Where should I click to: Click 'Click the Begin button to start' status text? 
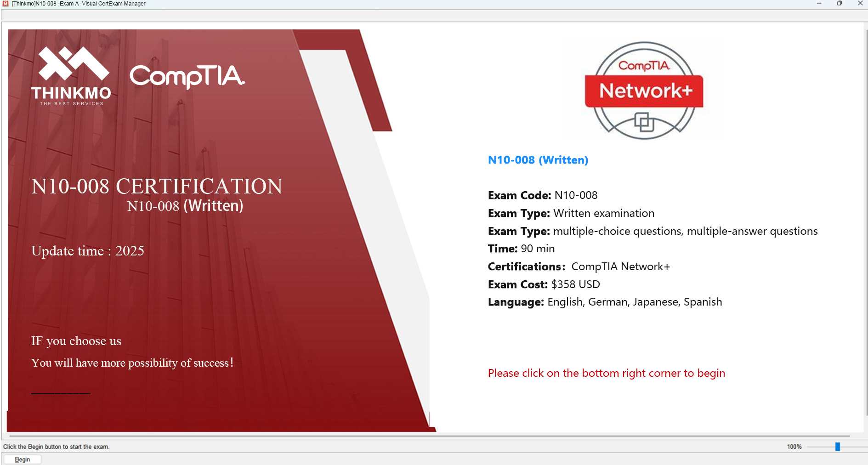[x=56, y=447]
